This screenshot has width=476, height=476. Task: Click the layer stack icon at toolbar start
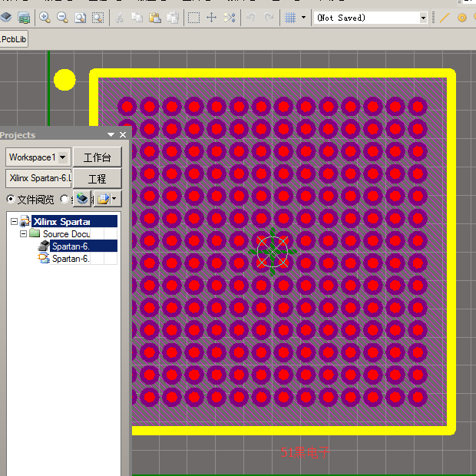6,18
